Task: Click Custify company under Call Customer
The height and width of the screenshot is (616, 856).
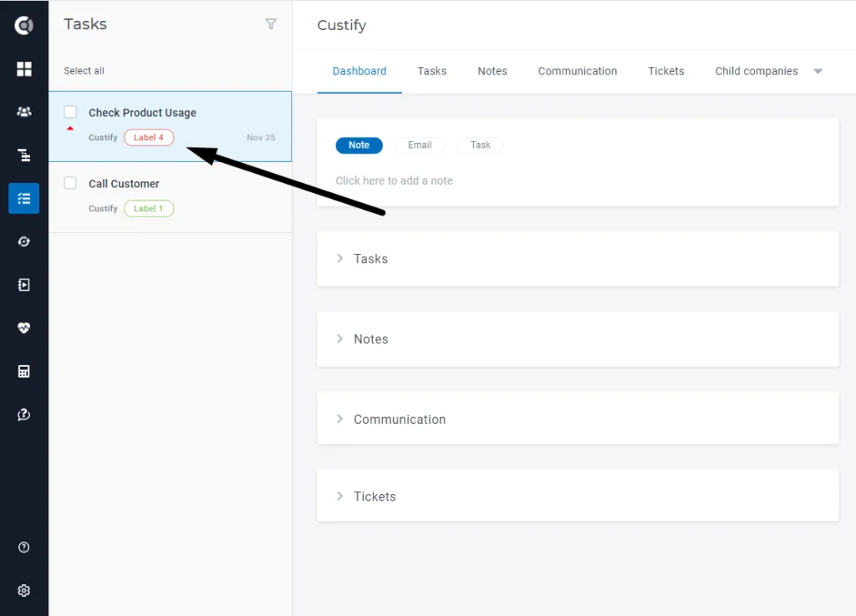Action: (103, 208)
